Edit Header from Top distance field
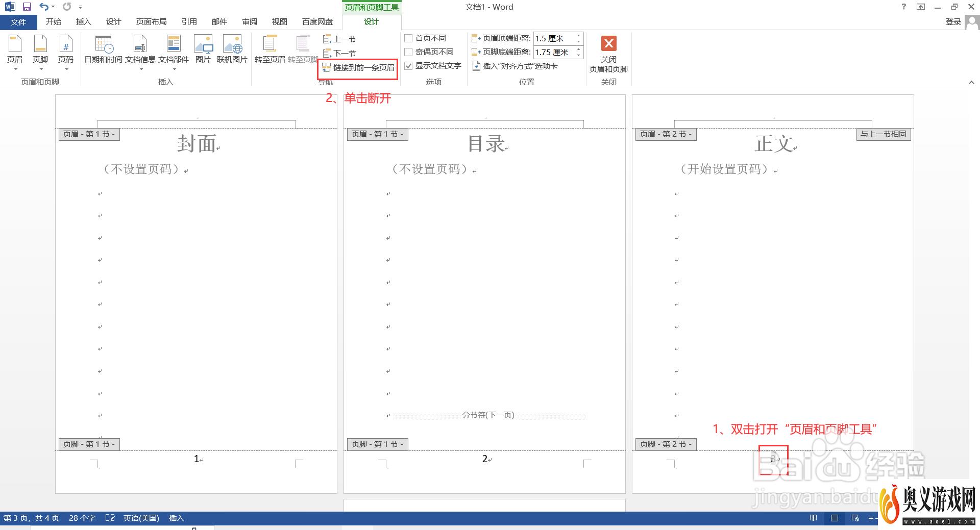This screenshot has height=530, width=980. (x=554, y=38)
